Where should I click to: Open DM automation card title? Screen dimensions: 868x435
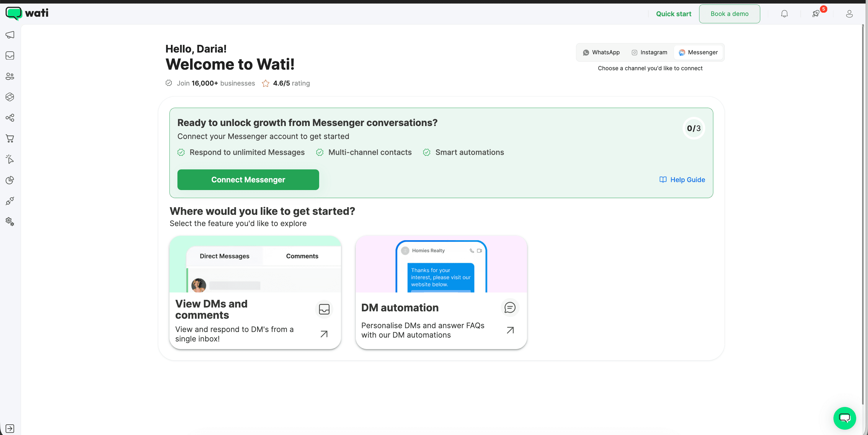pos(400,308)
